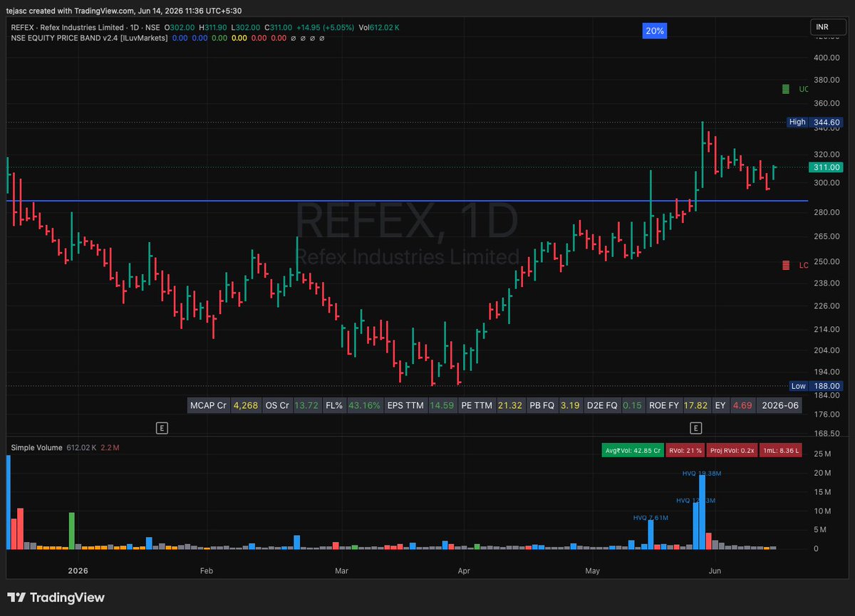Image resolution: width=855 pixels, height=616 pixels.
Task: Click the 3.19 price-to-book value
Action: click(x=570, y=405)
